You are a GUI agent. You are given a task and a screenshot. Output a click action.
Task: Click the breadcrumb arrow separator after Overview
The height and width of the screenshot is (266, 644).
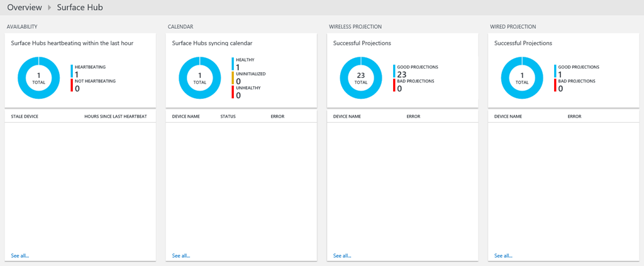point(50,8)
